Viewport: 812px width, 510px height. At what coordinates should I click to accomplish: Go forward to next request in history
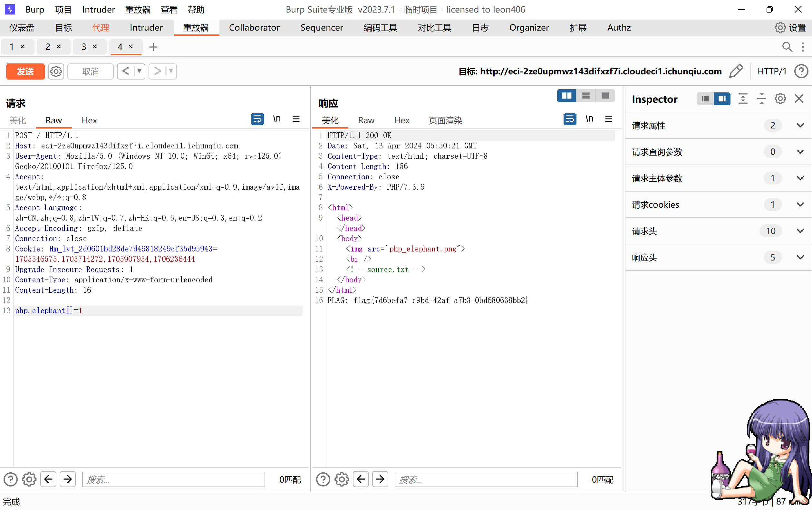(157, 71)
